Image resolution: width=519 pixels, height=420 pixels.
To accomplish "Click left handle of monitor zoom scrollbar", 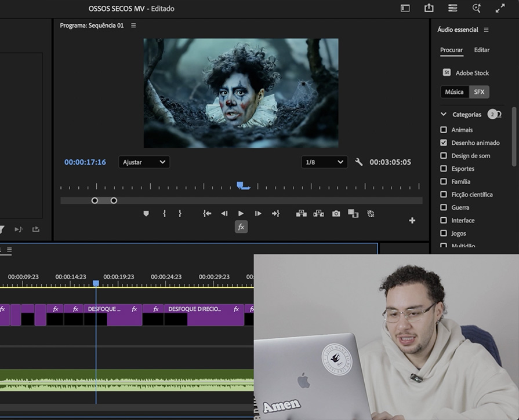I will pos(95,200).
